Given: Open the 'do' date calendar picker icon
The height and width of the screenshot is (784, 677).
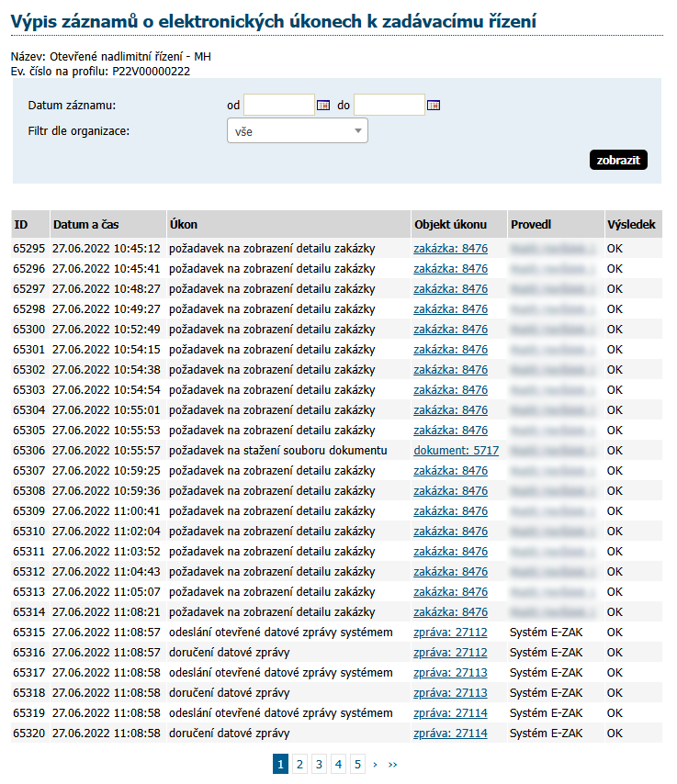Looking at the screenshot, I should pos(434,106).
